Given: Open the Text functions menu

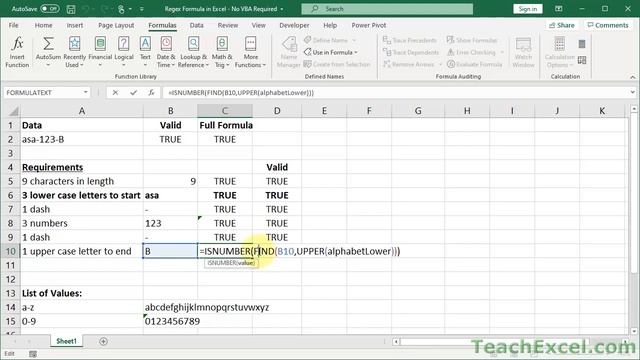Looking at the screenshot, I should click(145, 52).
